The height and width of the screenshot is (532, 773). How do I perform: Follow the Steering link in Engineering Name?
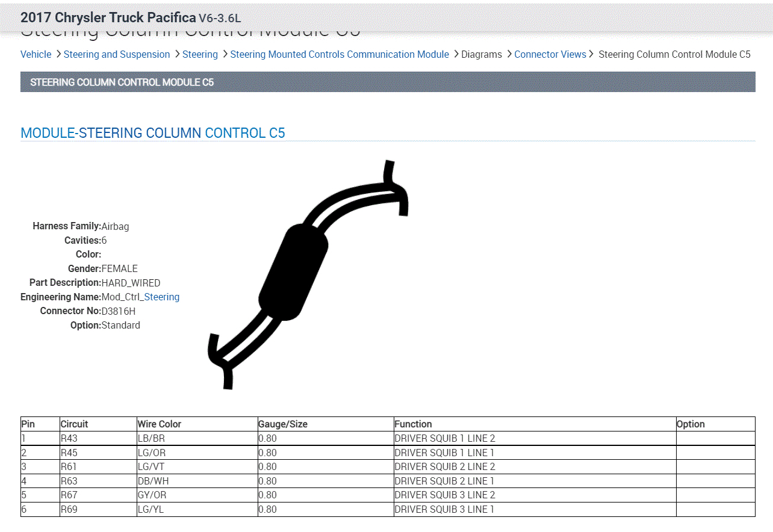tap(162, 297)
